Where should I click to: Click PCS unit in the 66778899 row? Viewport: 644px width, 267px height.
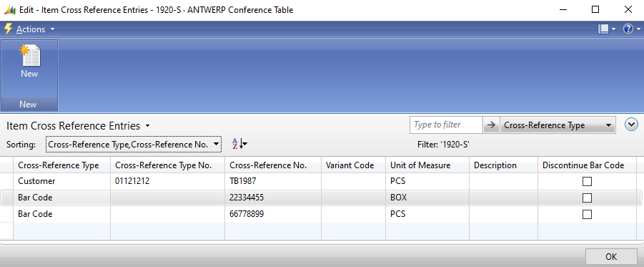427,214
